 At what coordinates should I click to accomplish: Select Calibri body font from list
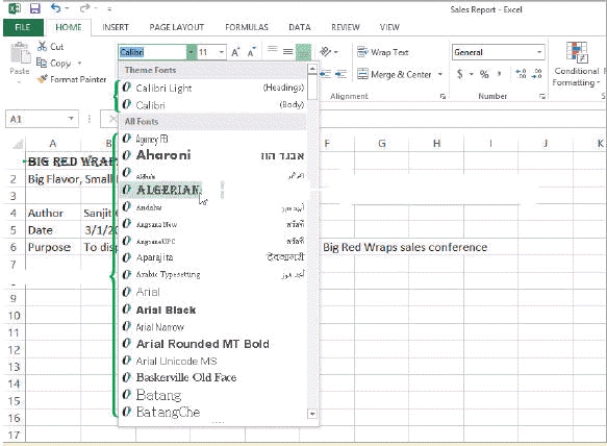tap(213, 105)
